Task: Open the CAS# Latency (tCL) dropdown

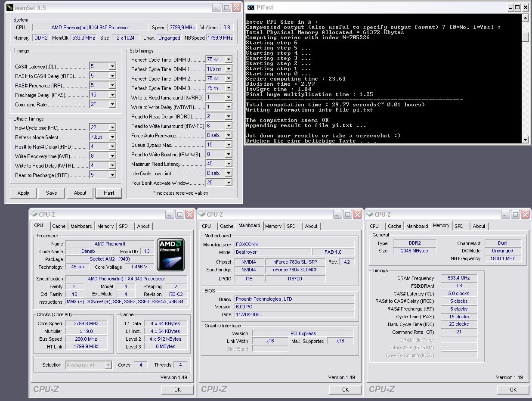Action: 112,66
